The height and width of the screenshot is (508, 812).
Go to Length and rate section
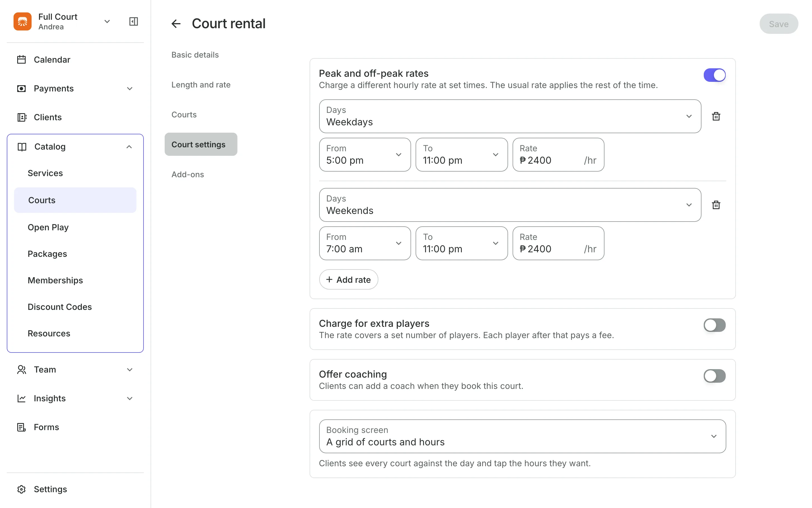coord(201,85)
